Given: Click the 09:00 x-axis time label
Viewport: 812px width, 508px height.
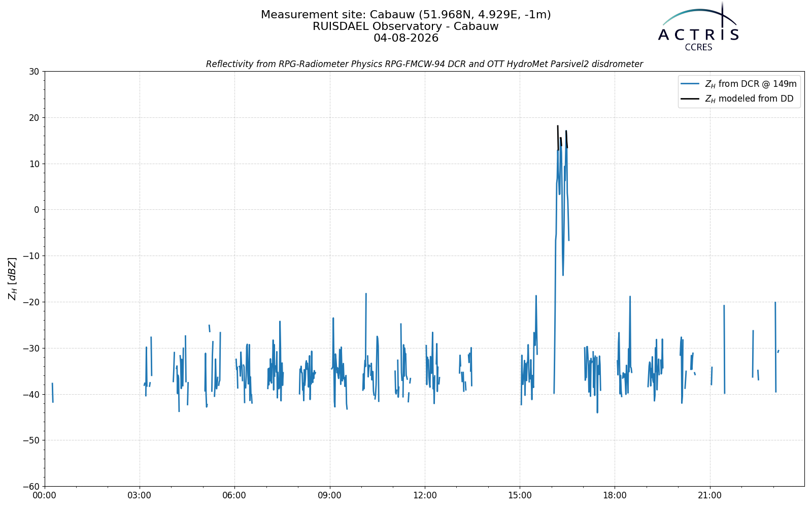Looking at the screenshot, I should [330, 495].
